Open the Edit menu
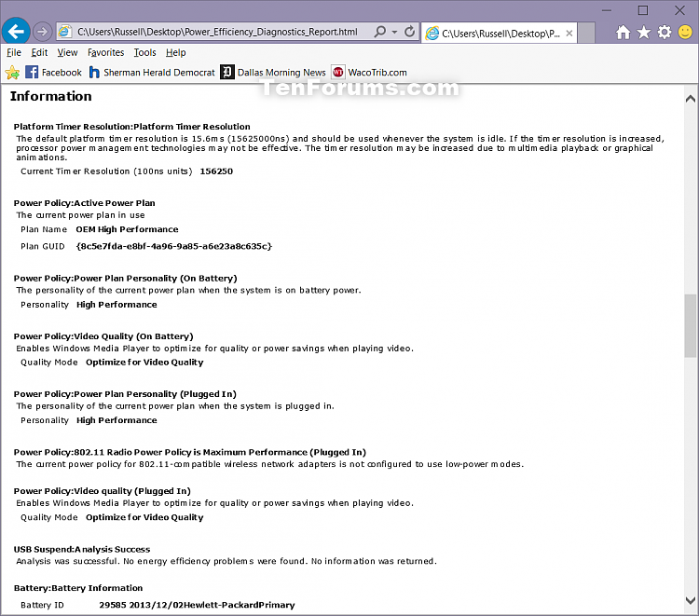 click(39, 52)
